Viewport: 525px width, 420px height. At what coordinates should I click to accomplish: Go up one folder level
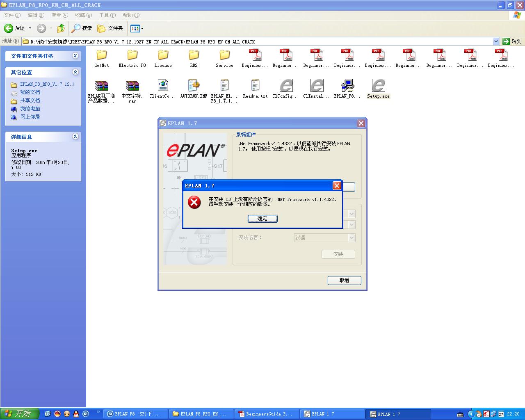[61, 28]
